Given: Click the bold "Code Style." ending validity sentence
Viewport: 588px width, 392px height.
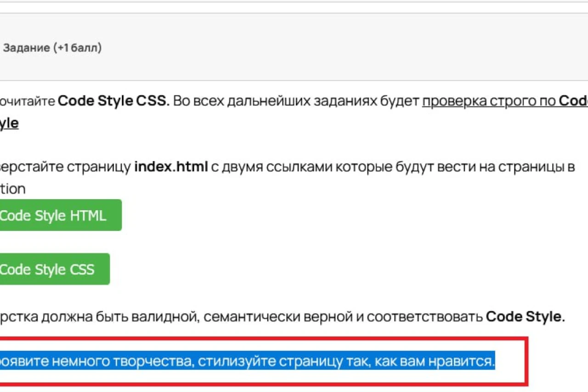Looking at the screenshot, I should pos(526,317).
